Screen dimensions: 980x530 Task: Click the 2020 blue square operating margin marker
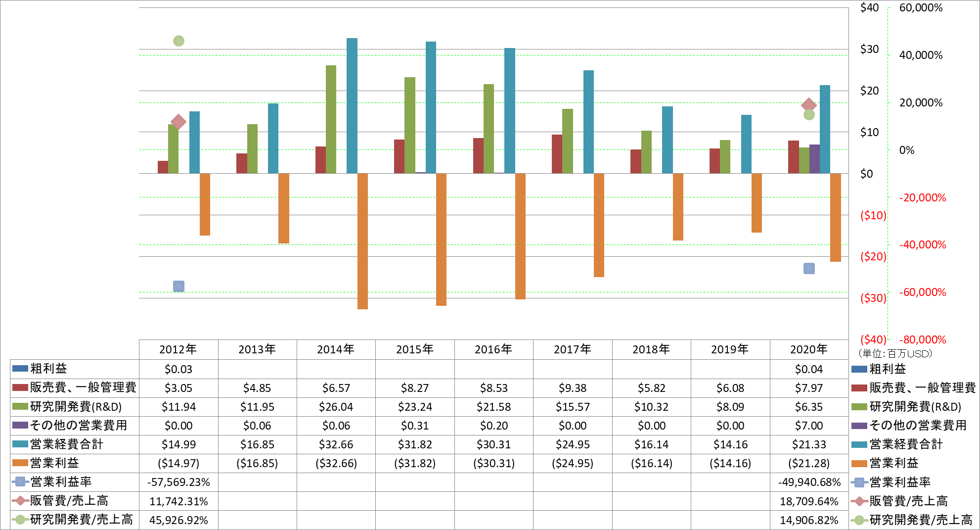[x=809, y=269]
